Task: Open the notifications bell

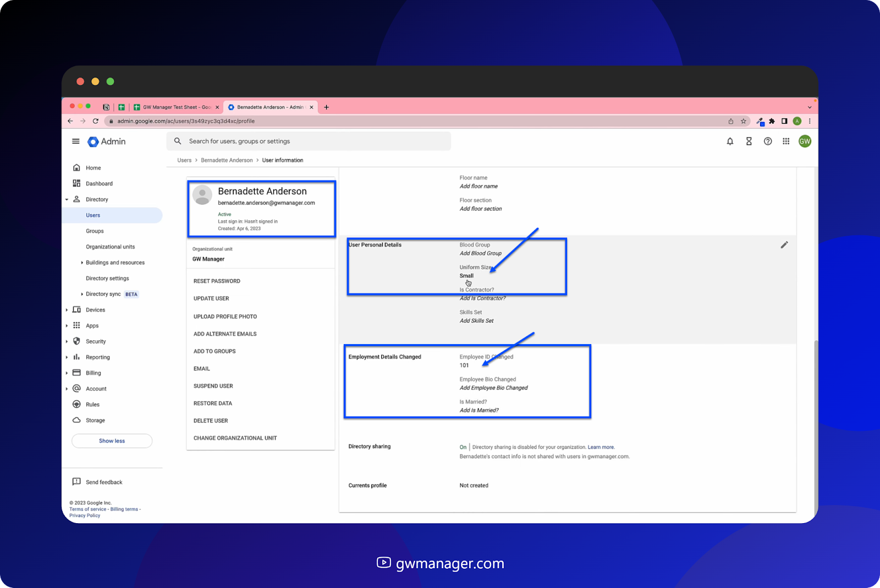Action: click(x=730, y=141)
